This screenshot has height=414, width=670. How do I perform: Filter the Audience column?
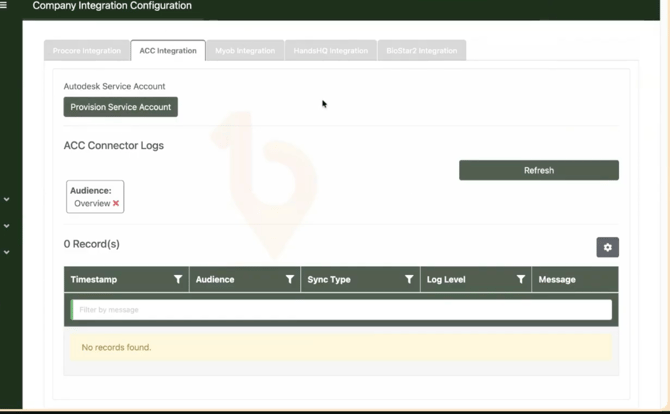pos(290,279)
